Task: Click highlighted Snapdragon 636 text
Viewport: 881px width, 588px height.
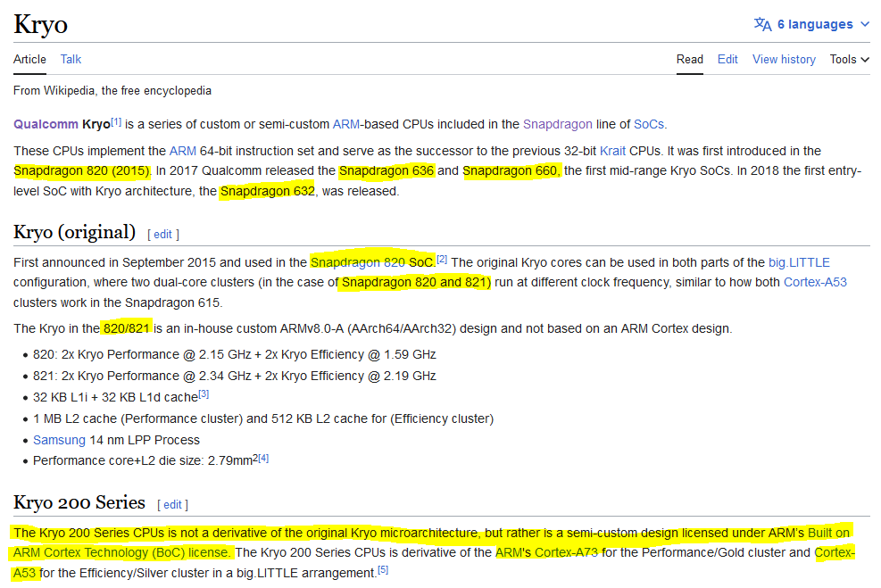Action: pyautogui.click(x=386, y=170)
